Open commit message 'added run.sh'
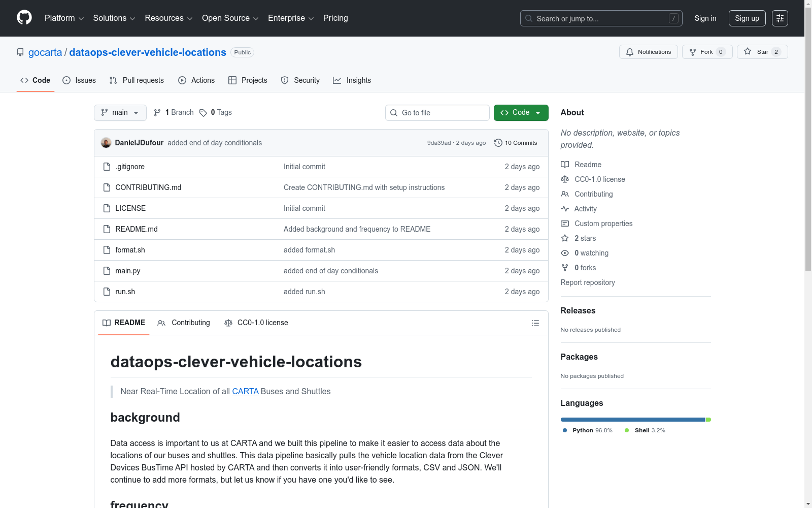 coord(304,292)
